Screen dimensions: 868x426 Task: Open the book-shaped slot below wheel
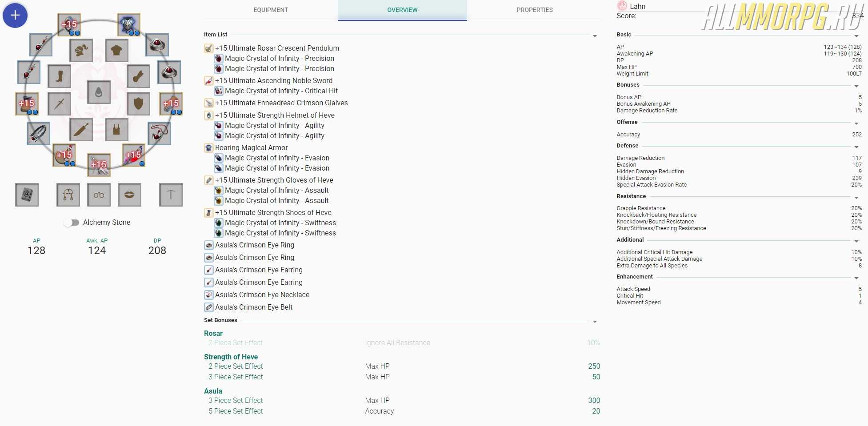point(27,195)
